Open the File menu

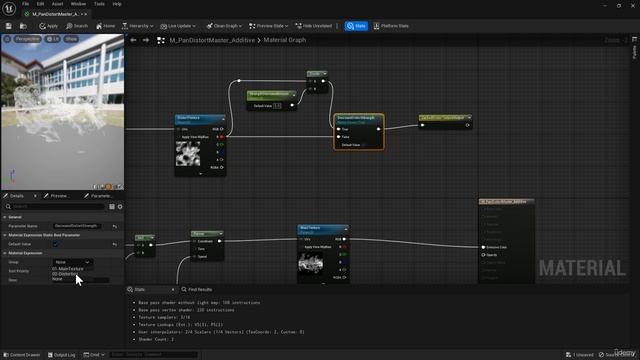pos(25,4)
